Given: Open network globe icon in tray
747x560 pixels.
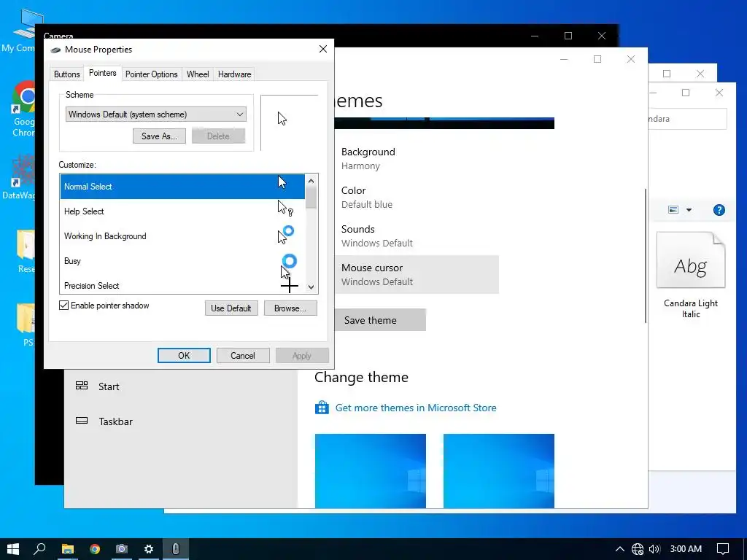Looking at the screenshot, I should [x=638, y=549].
